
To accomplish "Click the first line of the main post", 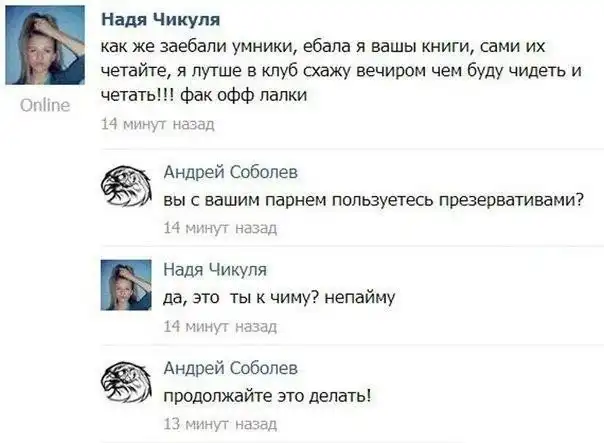I will pos(340,49).
